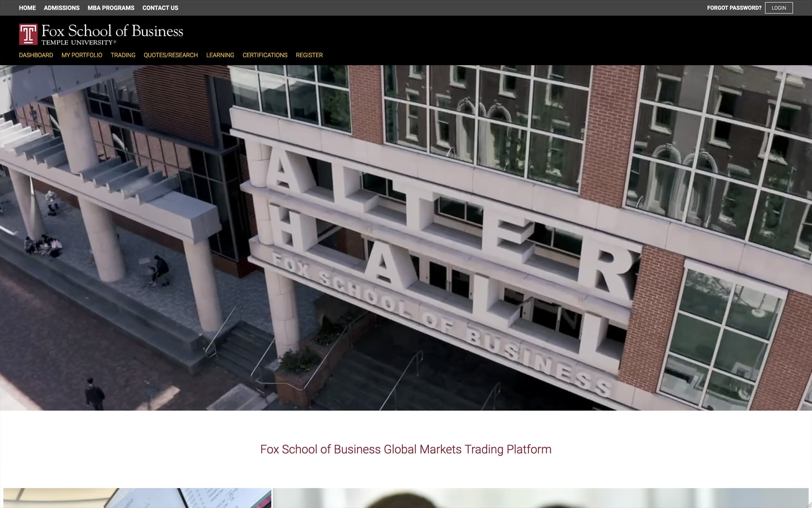812x508 pixels.
Task: Click the 'Global Markets Trading Platform' heading
Action: coord(406,449)
